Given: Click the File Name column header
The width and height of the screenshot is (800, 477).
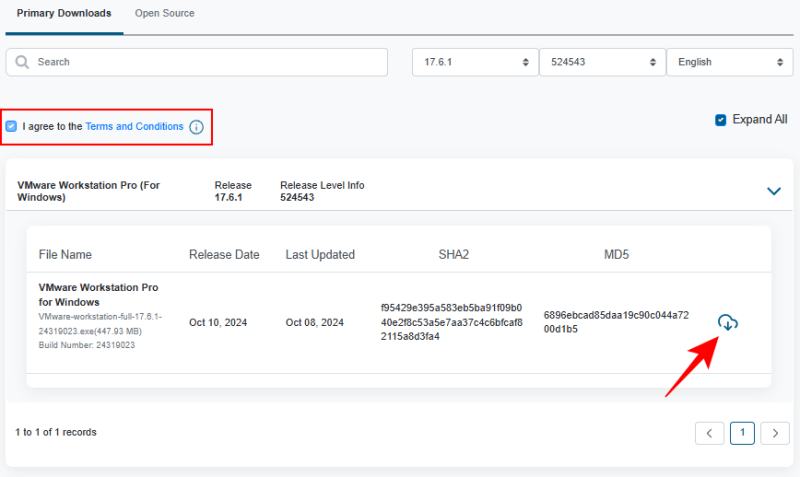Looking at the screenshot, I should point(65,255).
